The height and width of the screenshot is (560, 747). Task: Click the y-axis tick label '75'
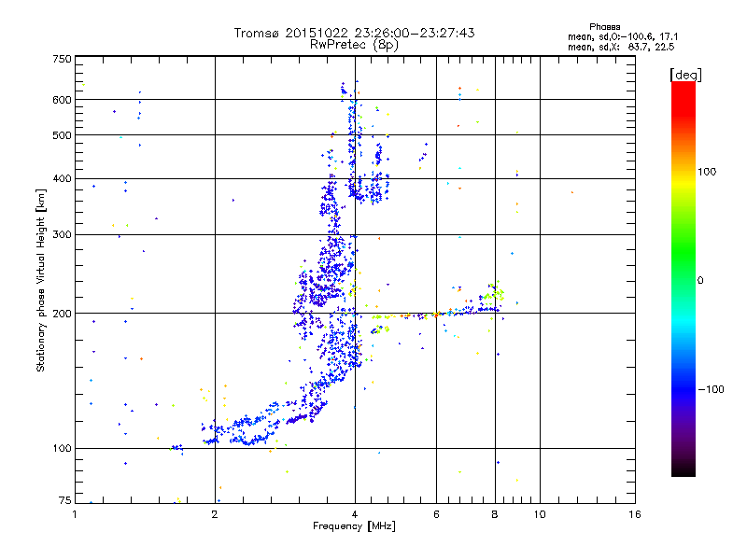point(65,500)
